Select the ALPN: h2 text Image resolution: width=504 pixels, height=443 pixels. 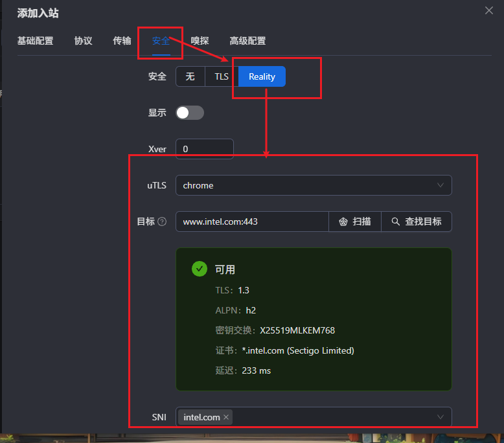click(x=236, y=310)
